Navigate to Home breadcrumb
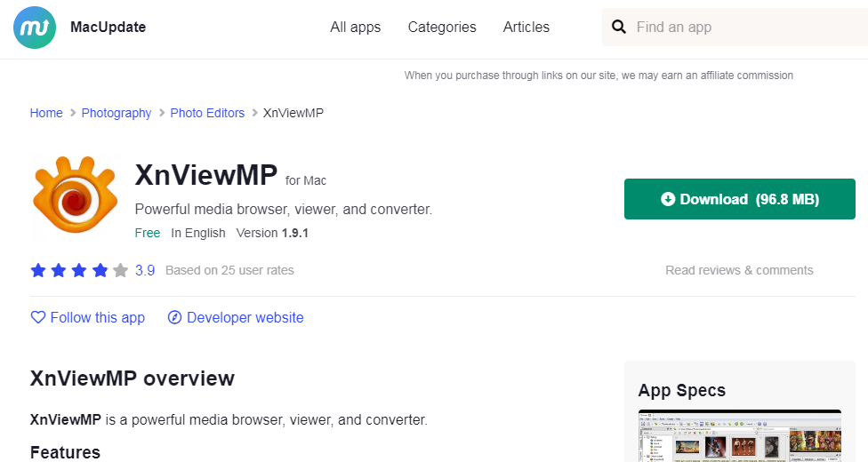This screenshot has width=868, height=462. [x=46, y=113]
